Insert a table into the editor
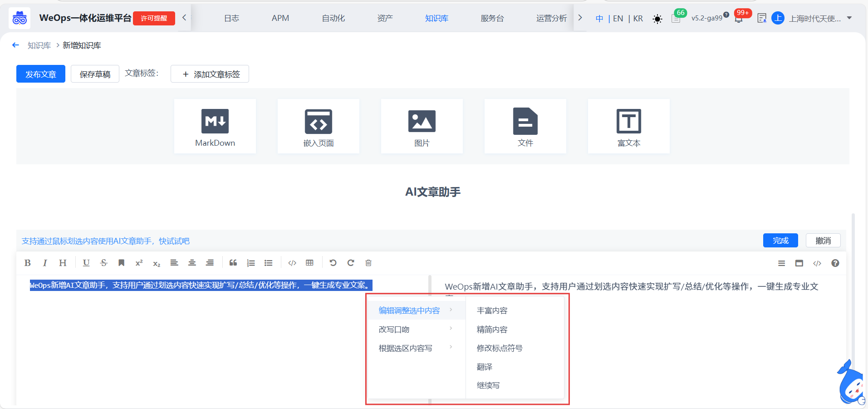The image size is (868, 409). pyautogui.click(x=310, y=263)
